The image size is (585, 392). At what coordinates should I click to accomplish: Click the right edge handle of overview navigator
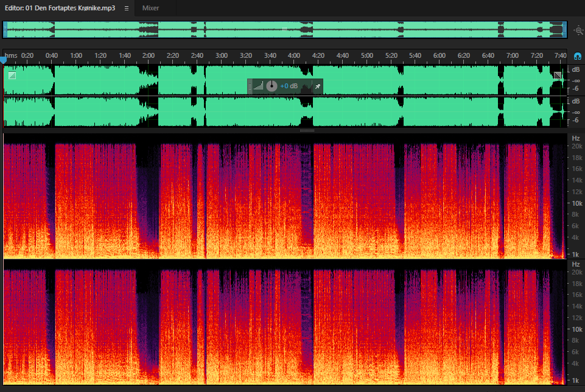pos(565,29)
